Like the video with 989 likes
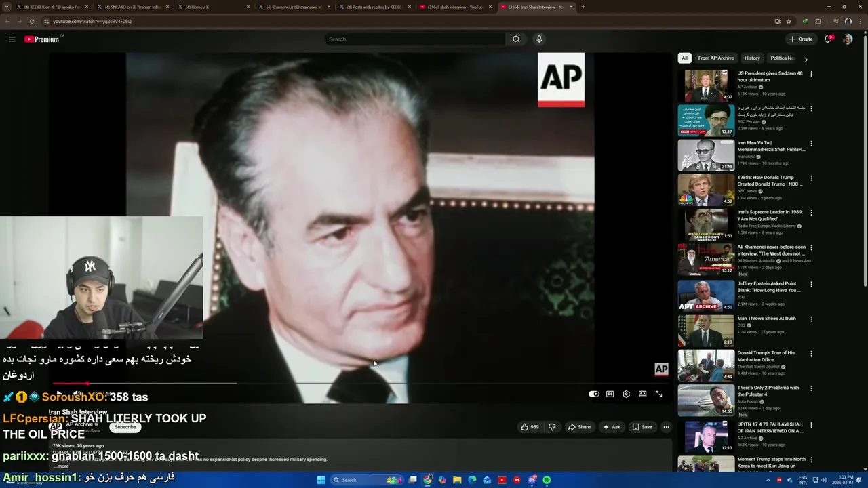 (x=530, y=427)
